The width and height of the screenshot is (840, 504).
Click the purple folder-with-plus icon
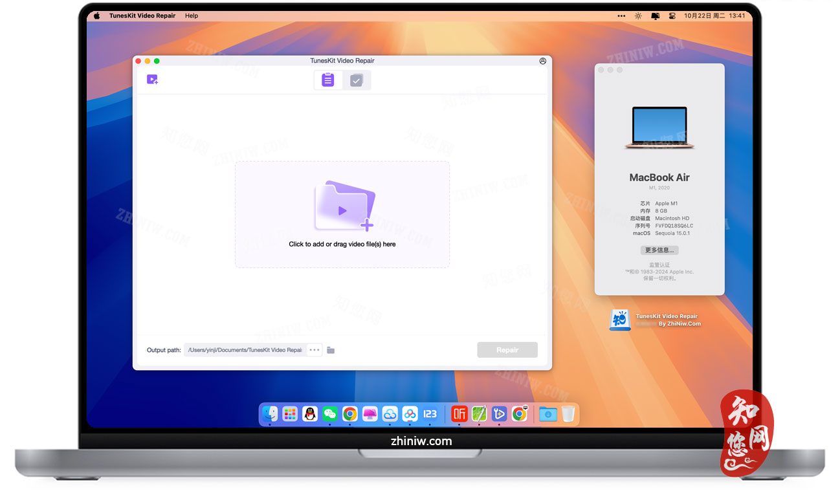click(344, 206)
